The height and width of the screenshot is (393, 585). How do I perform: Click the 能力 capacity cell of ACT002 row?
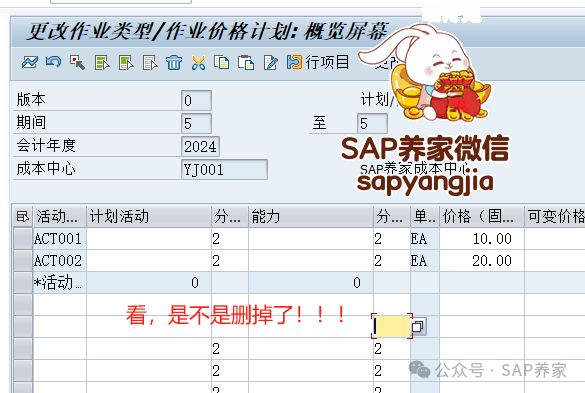pyautogui.click(x=311, y=261)
